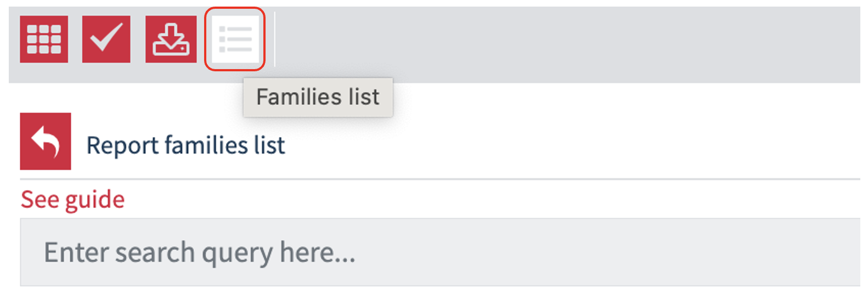Go back using the red arrow button

point(46,141)
